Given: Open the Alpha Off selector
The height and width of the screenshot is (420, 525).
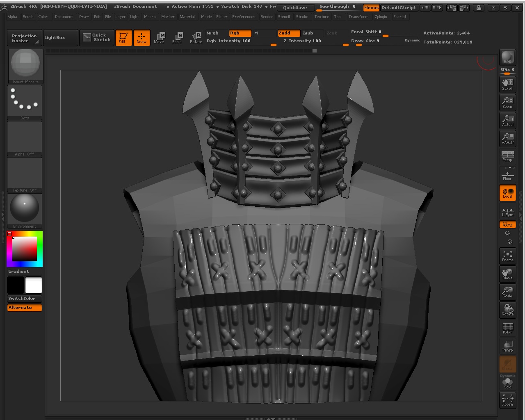Looking at the screenshot, I should coord(25,139).
